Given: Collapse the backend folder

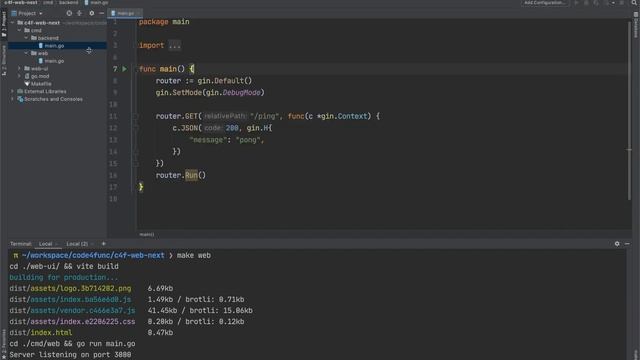Looking at the screenshot, I should 27,38.
